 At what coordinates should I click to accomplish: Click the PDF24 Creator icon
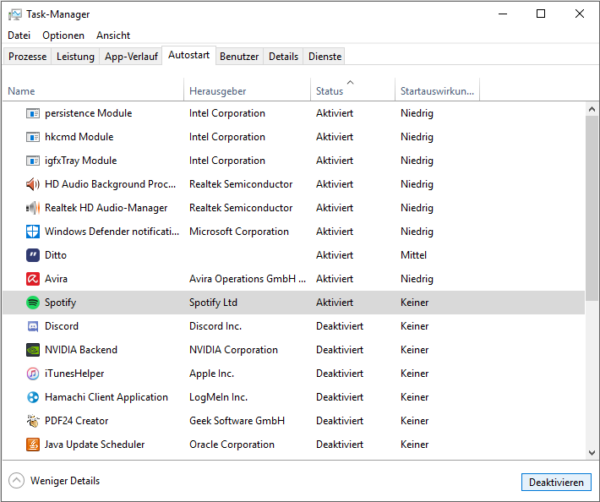click(33, 421)
